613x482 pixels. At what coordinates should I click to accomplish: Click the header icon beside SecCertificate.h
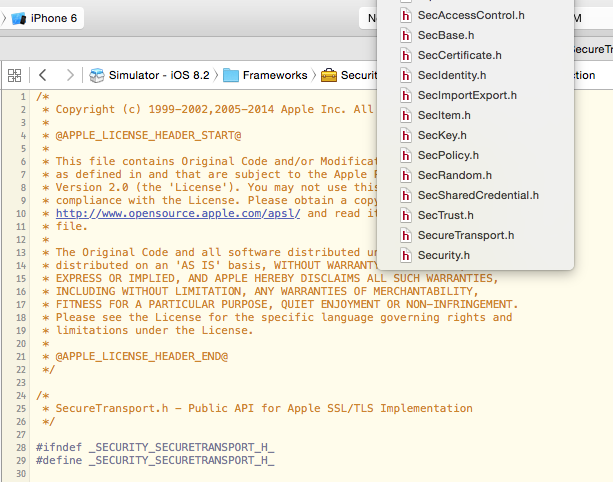tap(406, 56)
